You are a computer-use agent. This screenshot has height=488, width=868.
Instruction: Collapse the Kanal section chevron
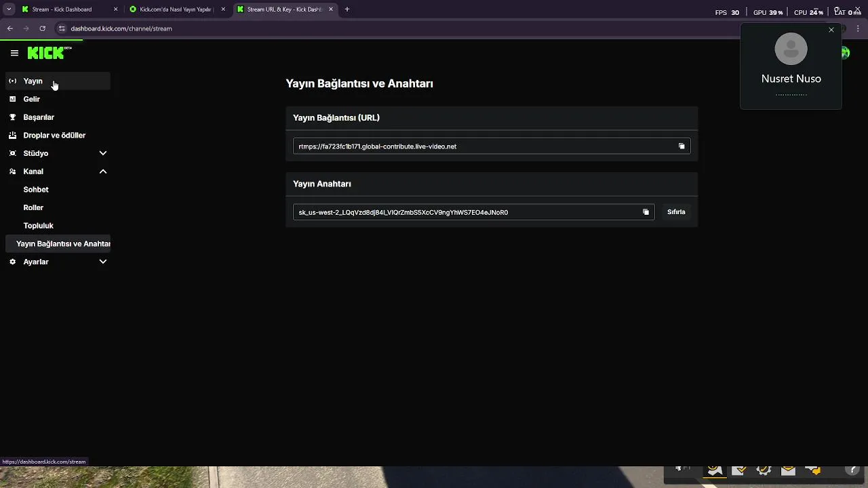click(103, 171)
